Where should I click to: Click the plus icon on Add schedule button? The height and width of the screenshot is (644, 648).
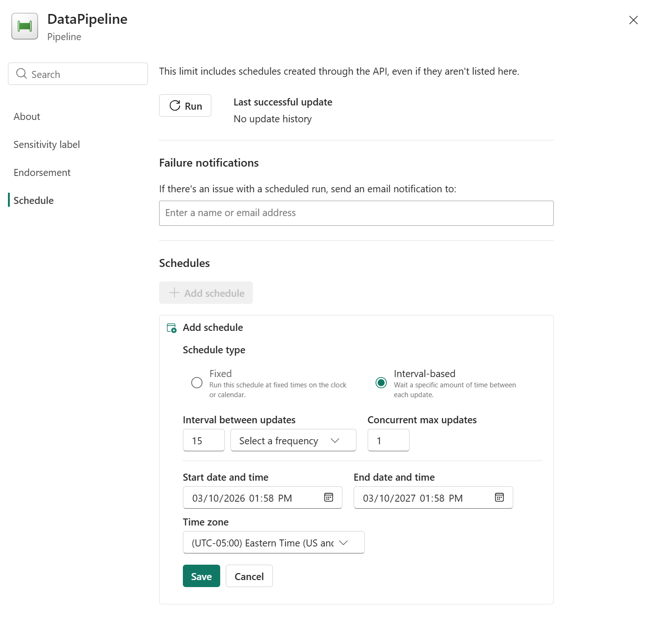[x=174, y=293]
